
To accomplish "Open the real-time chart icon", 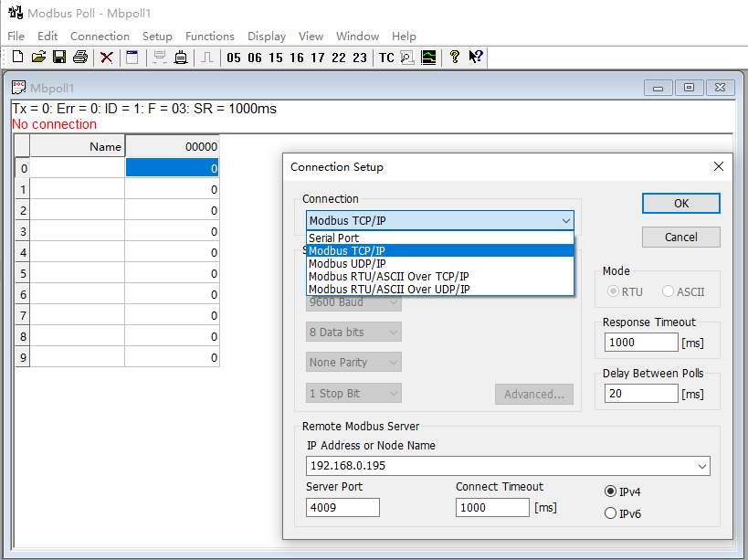I will (x=428, y=58).
